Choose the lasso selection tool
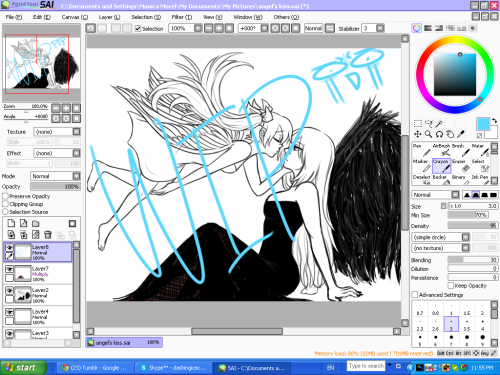The height and width of the screenshot is (375, 500). tap(429, 124)
